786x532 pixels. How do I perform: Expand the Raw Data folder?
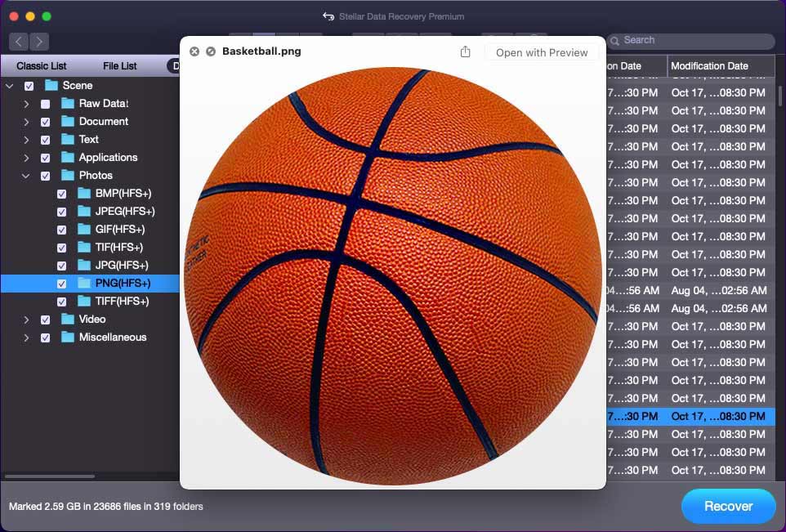(26, 104)
